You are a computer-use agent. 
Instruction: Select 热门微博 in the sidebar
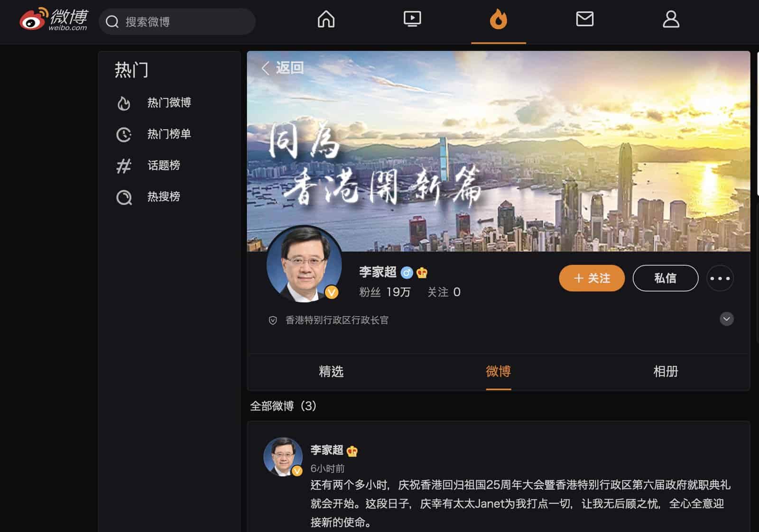coord(168,103)
